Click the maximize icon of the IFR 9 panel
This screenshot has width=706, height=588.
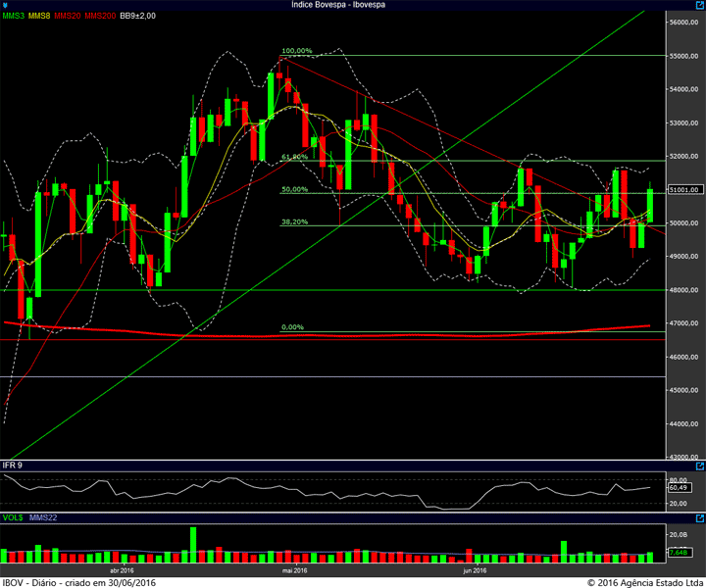700,466
